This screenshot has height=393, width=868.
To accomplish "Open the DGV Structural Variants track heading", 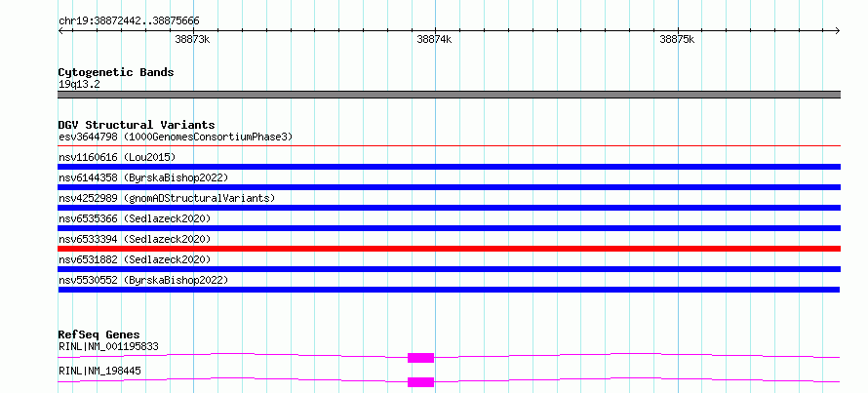I will click(137, 125).
